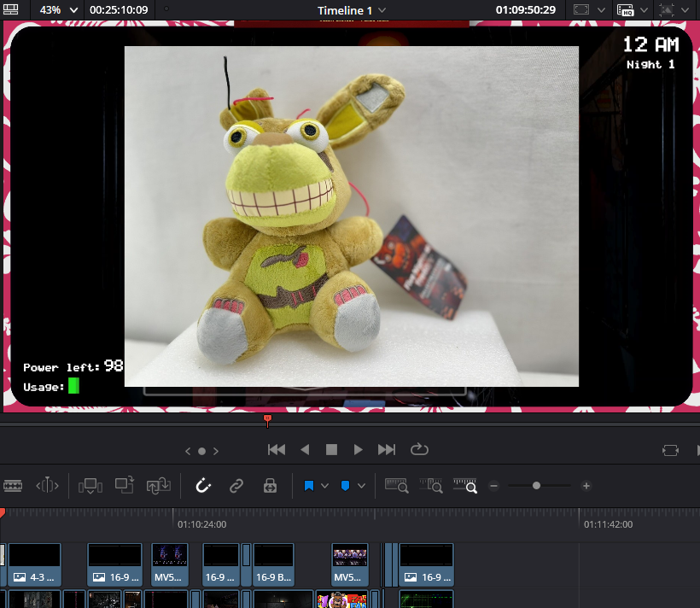
Task: Click the Detail Zoom icon
Action: coord(431,486)
